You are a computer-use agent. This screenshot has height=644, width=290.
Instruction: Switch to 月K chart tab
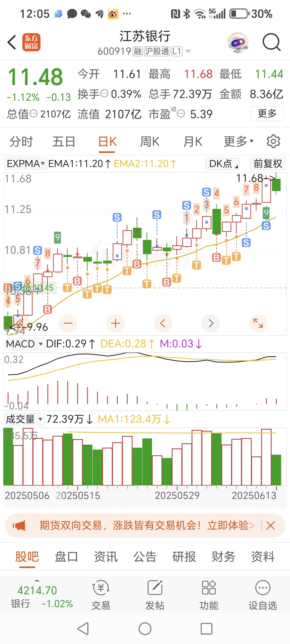click(193, 141)
